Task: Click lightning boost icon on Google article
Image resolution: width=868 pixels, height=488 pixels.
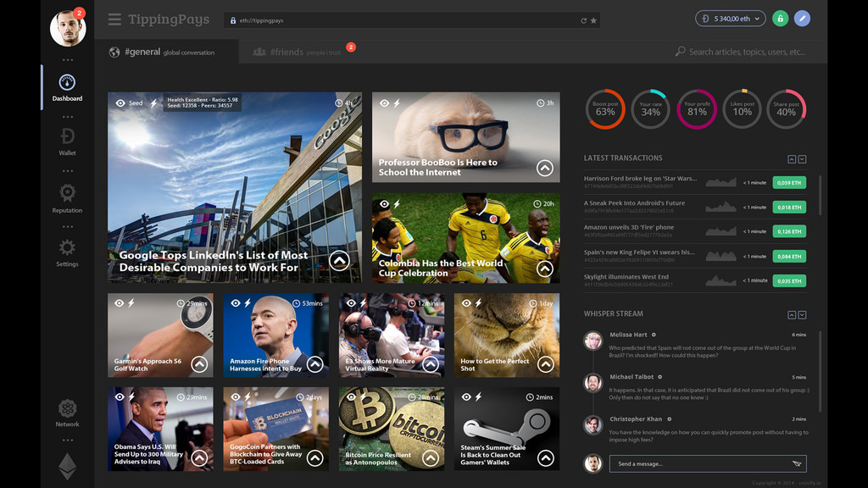Action: (x=154, y=103)
